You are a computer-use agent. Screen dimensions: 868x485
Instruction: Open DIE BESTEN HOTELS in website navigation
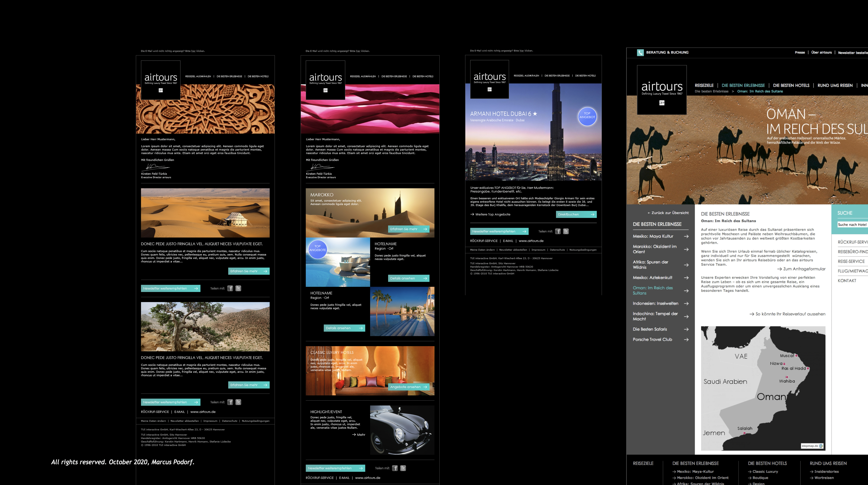pos(791,86)
